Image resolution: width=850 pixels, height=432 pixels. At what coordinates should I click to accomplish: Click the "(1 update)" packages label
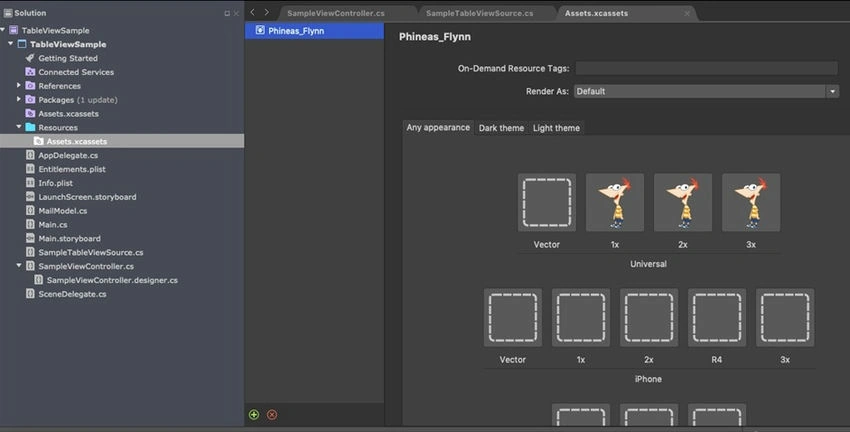coord(98,100)
